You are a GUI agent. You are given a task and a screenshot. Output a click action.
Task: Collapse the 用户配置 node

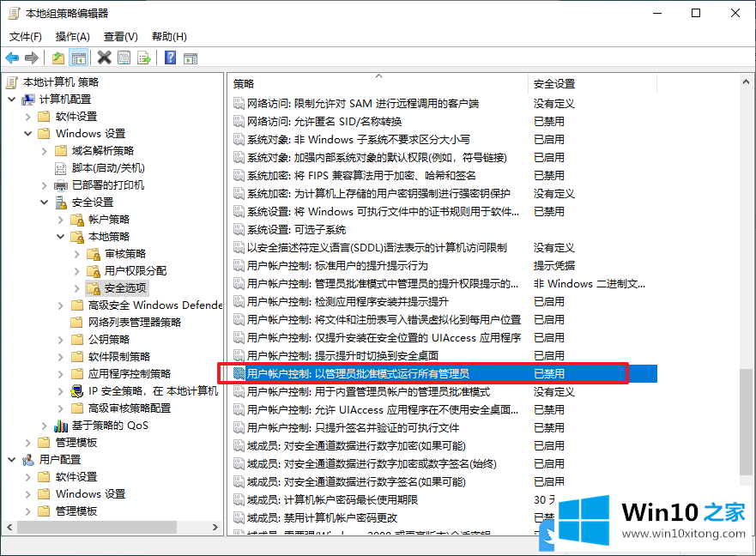pyautogui.click(x=11, y=460)
